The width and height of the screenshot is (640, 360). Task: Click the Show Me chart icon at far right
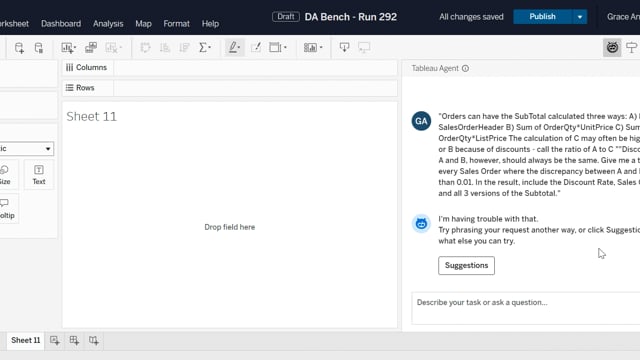pos(632,48)
